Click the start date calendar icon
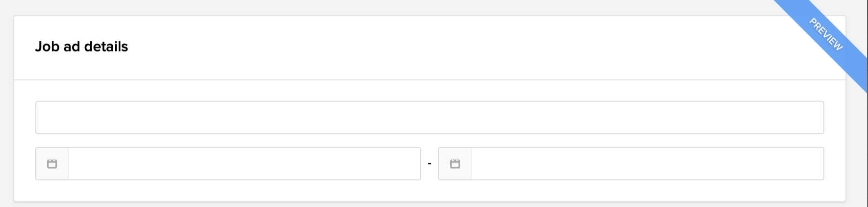This screenshot has height=207, width=868. [52, 164]
